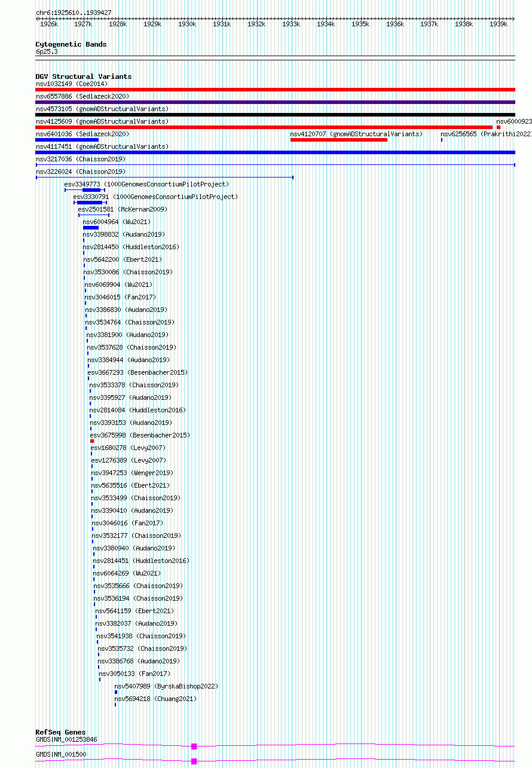Click the nsv6000923 variant label
Image resolution: width=532 pixels, height=768 pixels.
pyautogui.click(x=514, y=121)
